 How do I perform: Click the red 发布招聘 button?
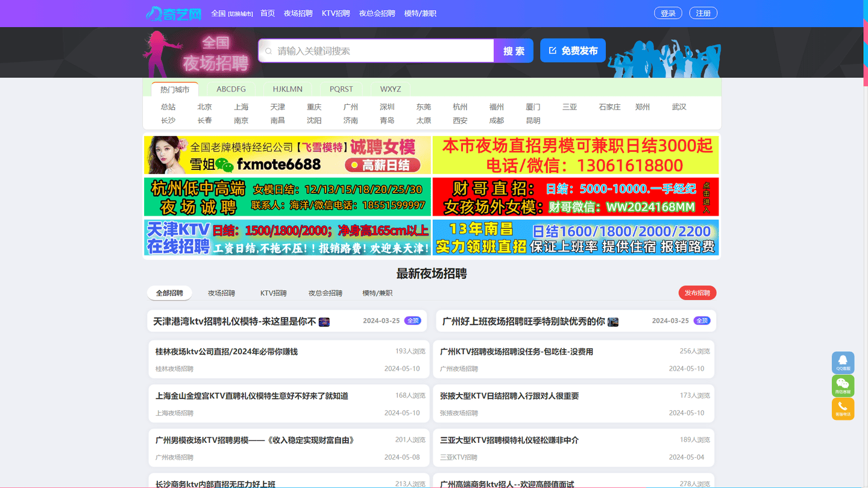coord(697,293)
